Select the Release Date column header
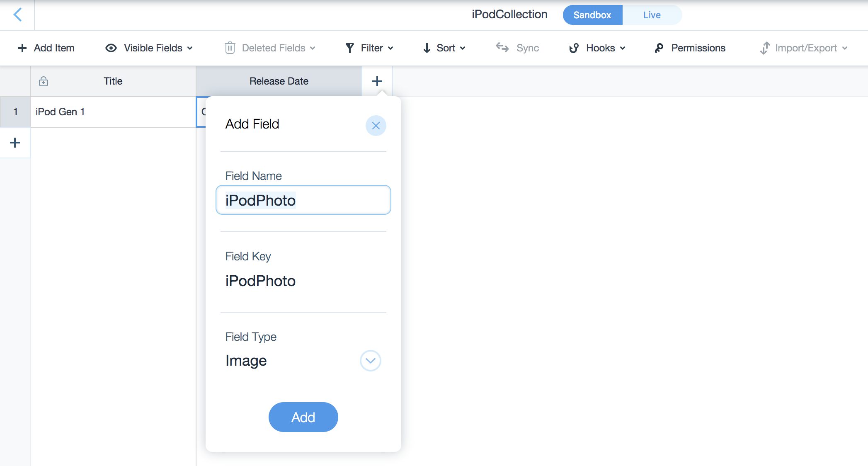Screen dimensions: 868x466 coord(279,81)
